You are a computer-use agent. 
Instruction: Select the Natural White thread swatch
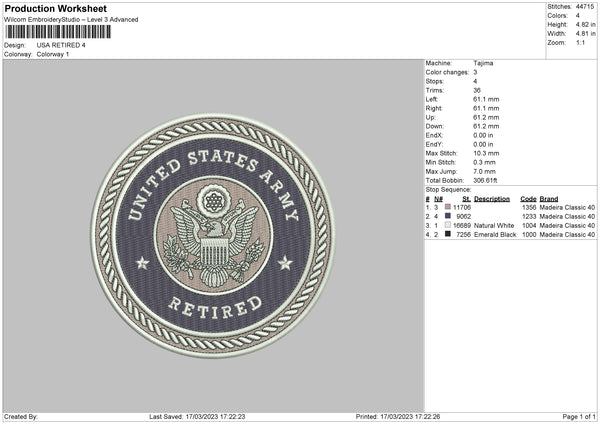[448, 225]
